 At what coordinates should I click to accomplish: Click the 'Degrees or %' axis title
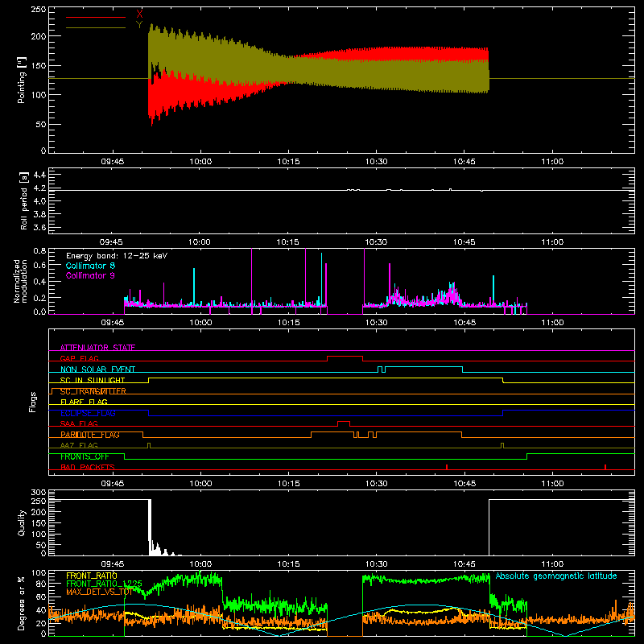click(x=22, y=603)
